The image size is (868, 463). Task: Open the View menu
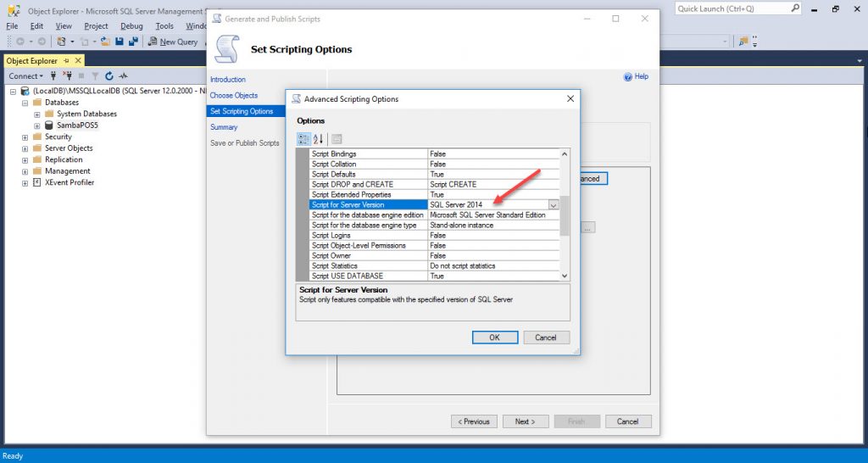64,26
